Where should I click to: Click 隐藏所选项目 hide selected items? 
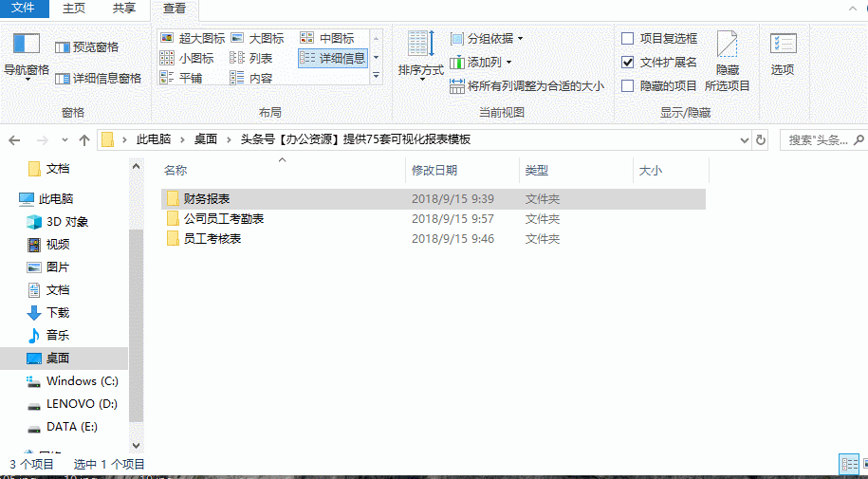pyautogui.click(x=727, y=62)
